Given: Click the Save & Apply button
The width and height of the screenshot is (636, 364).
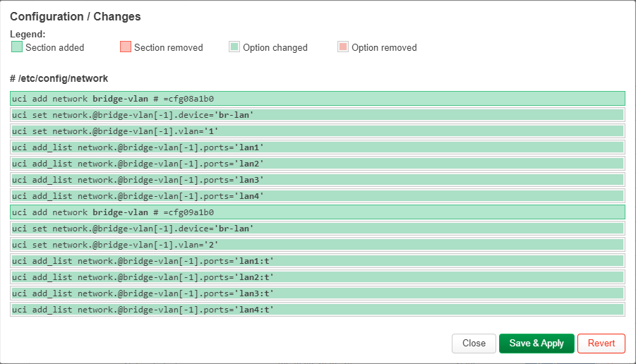Looking at the screenshot, I should click(536, 344).
